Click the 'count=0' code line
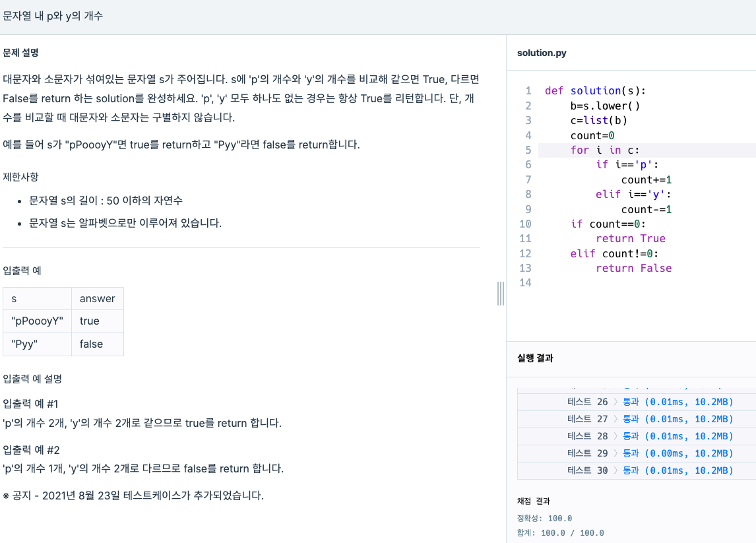Screen dimensions: 756x543 tap(592, 135)
